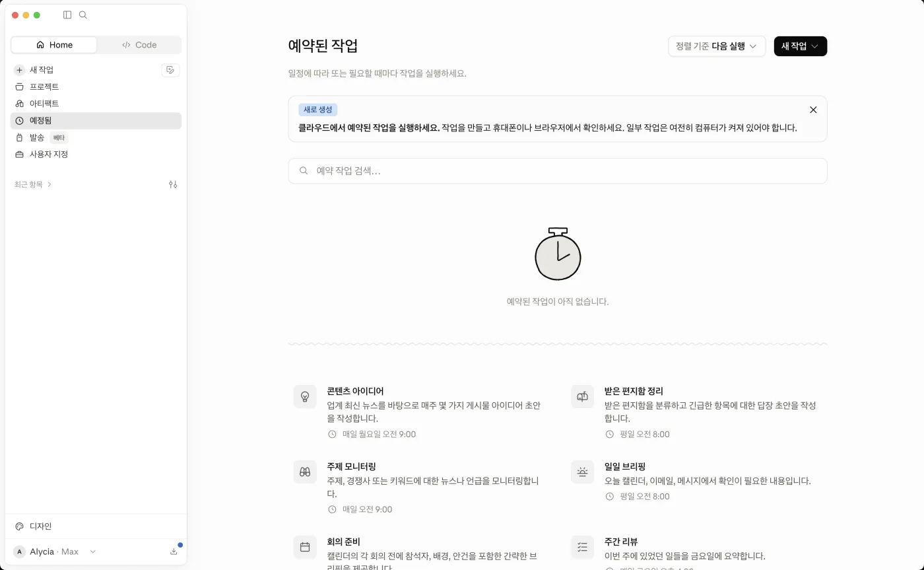This screenshot has height=570, width=924.
Task: Open 아티팩트 in the sidebar
Action: click(96, 104)
